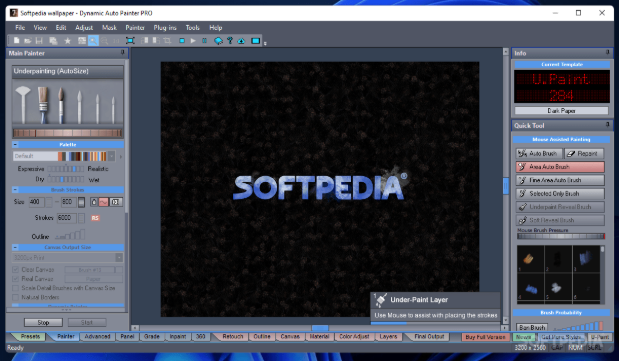Select the Selected Only Brush tool

coord(560,194)
